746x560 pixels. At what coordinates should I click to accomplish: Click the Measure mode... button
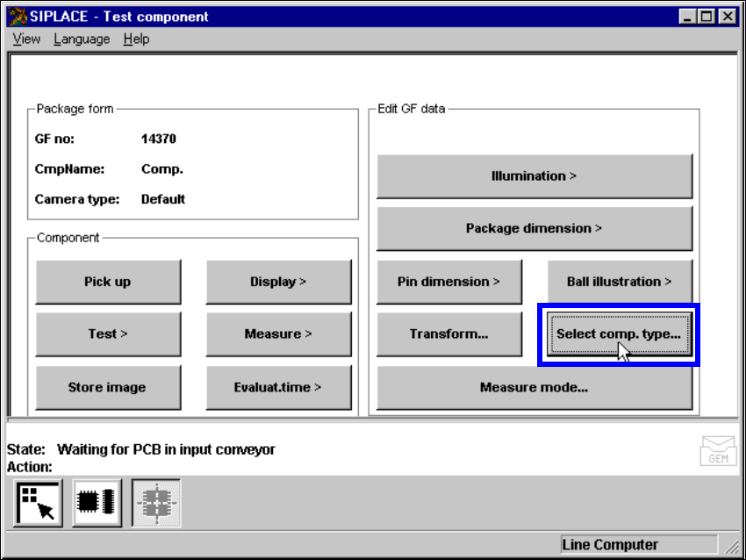(x=534, y=387)
